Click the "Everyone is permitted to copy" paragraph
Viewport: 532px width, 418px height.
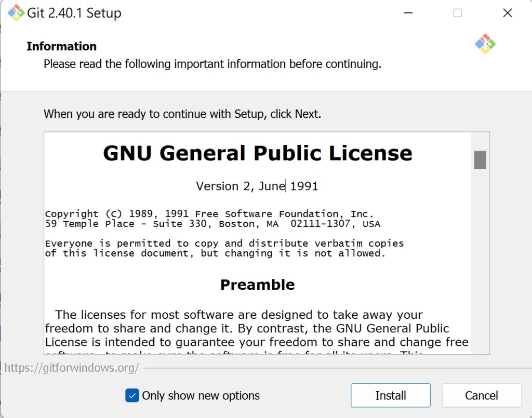(x=224, y=248)
